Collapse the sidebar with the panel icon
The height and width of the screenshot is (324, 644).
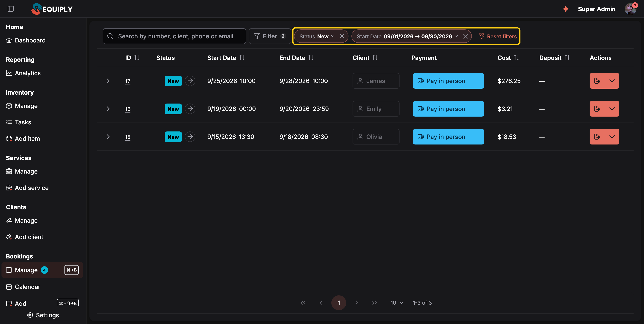(x=10, y=9)
